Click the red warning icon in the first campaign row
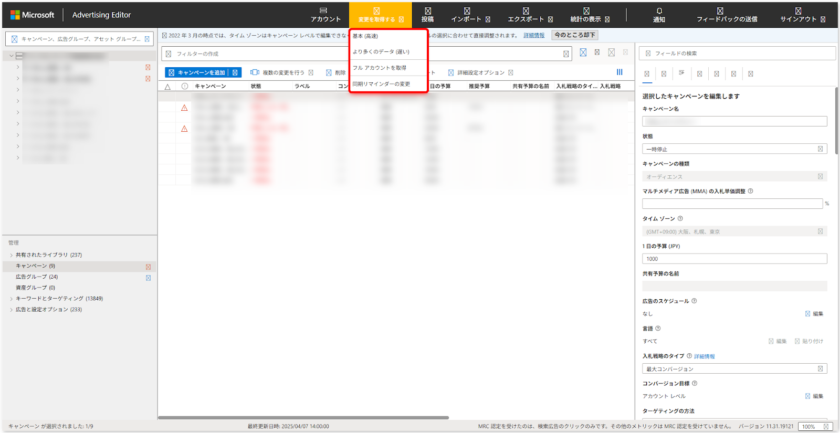Viewport: 840px width, 433px height. tap(184, 107)
